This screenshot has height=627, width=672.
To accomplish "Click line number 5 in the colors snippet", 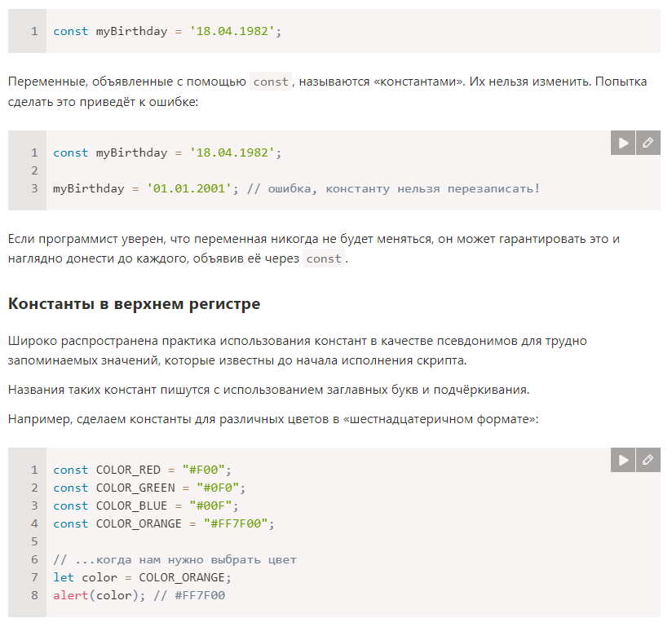I will click(35, 541).
